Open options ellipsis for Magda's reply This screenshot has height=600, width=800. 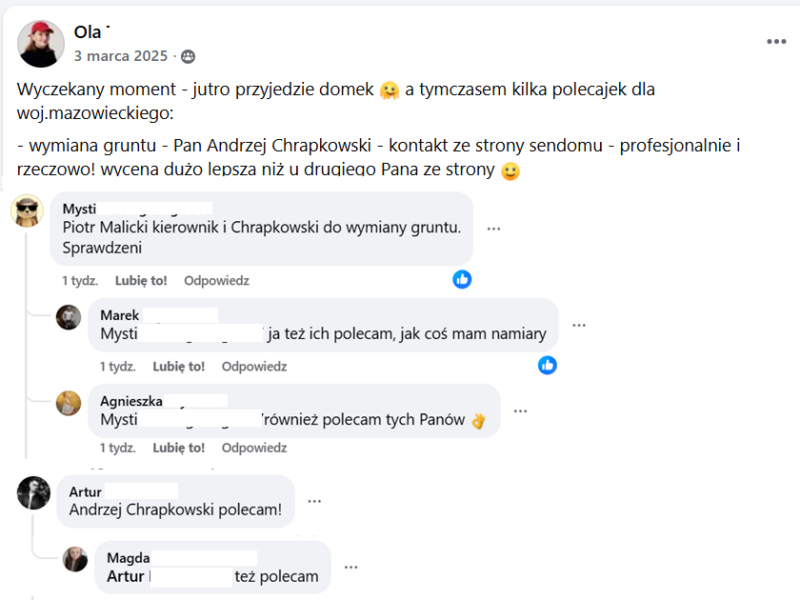(x=351, y=566)
